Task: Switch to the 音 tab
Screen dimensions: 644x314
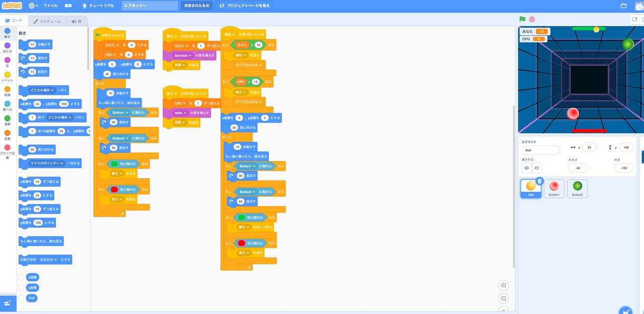Action: coord(77,21)
